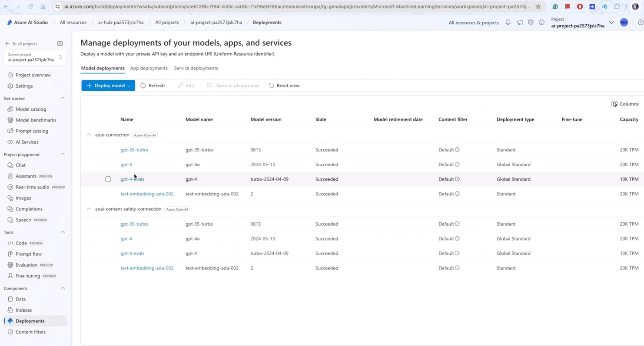Collapse the Tools sidebar section
The image size is (644, 346).
(63, 232)
